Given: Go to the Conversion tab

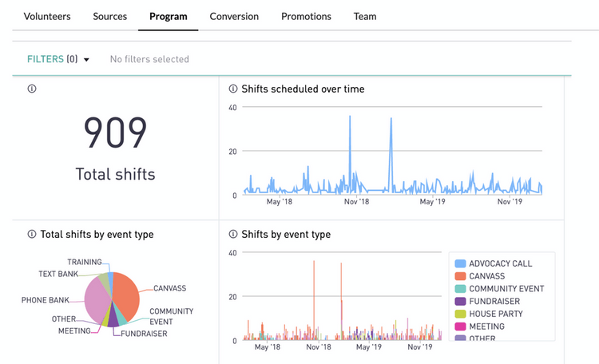Looking at the screenshot, I should click(x=234, y=17).
